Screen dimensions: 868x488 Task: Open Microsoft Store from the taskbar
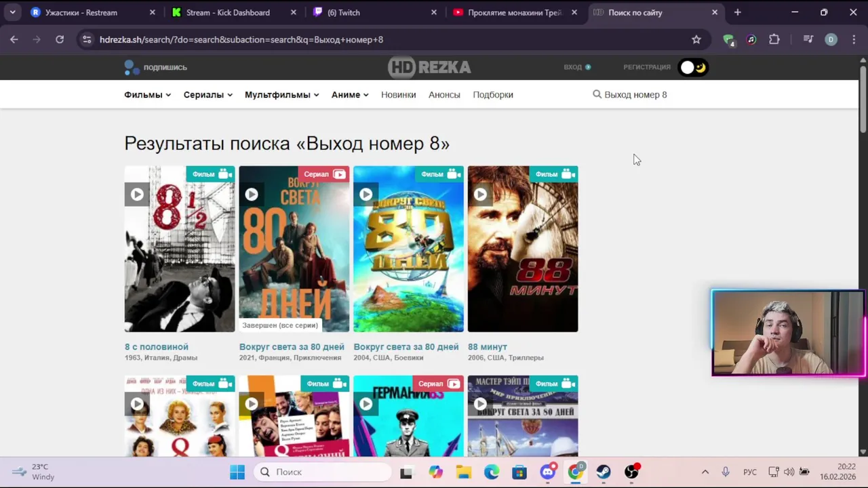coord(519,472)
